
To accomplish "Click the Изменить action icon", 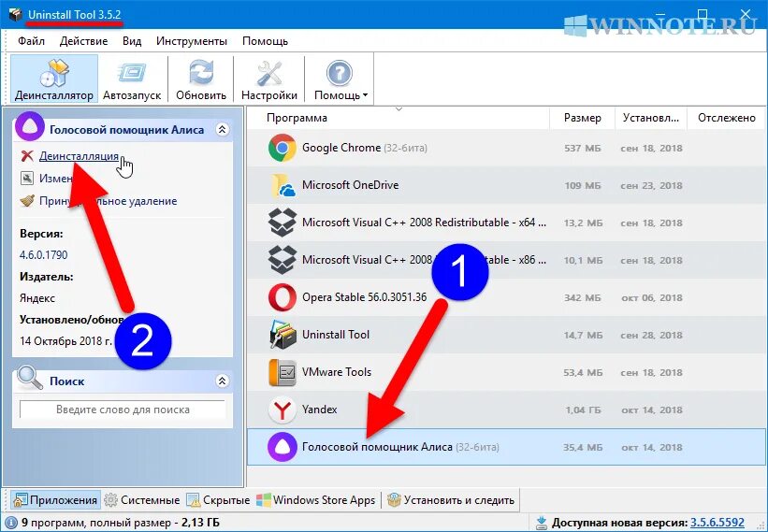I will [x=27, y=179].
